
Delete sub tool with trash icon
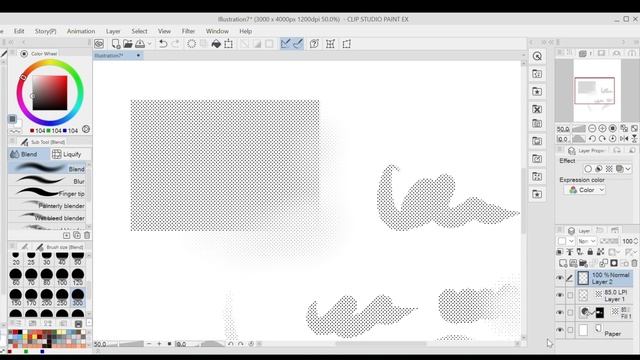[x=87, y=235]
